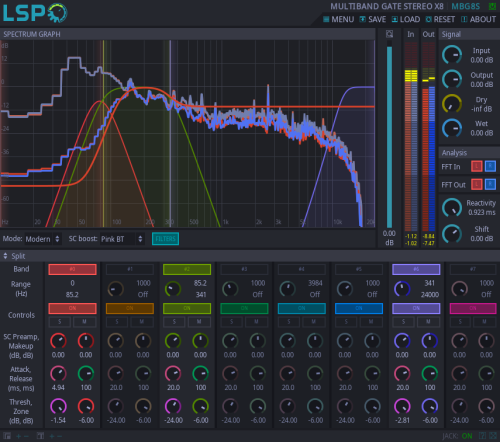This screenshot has width=500, height=442.
Task: Click the Wet knob
Action: pos(452,128)
